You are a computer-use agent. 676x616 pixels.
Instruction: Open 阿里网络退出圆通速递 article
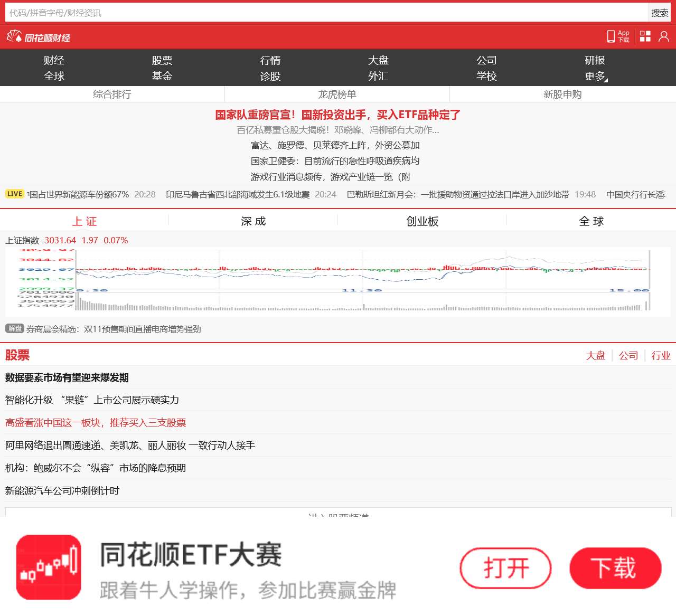130,446
